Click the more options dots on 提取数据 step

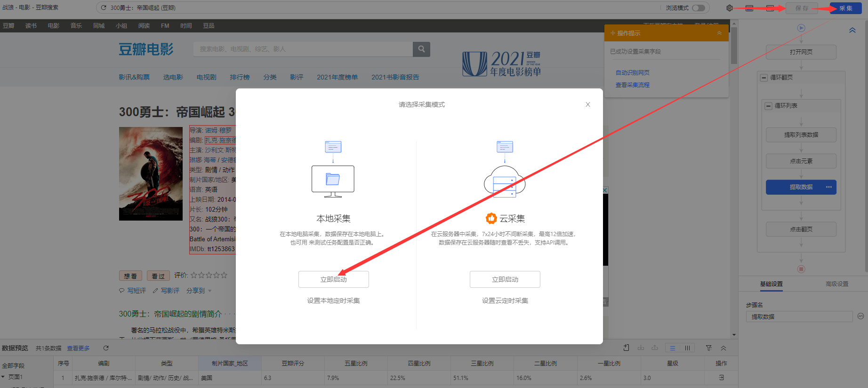pyautogui.click(x=828, y=187)
